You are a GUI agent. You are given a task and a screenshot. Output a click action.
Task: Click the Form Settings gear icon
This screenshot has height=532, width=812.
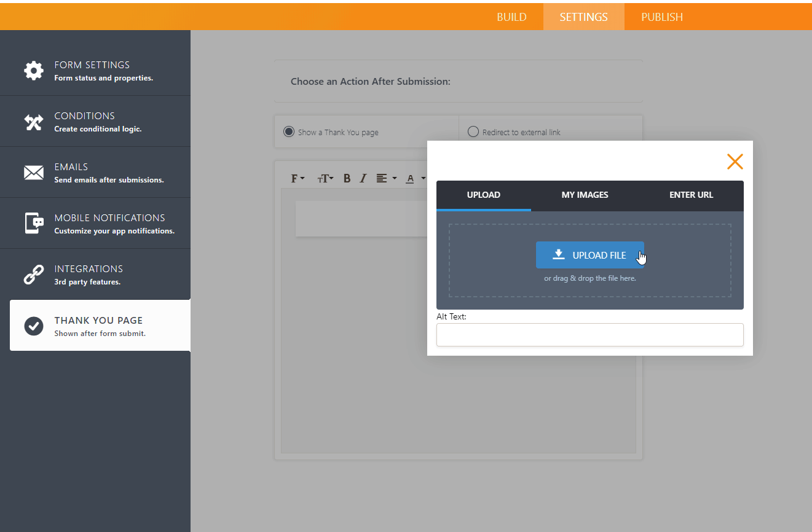point(34,71)
